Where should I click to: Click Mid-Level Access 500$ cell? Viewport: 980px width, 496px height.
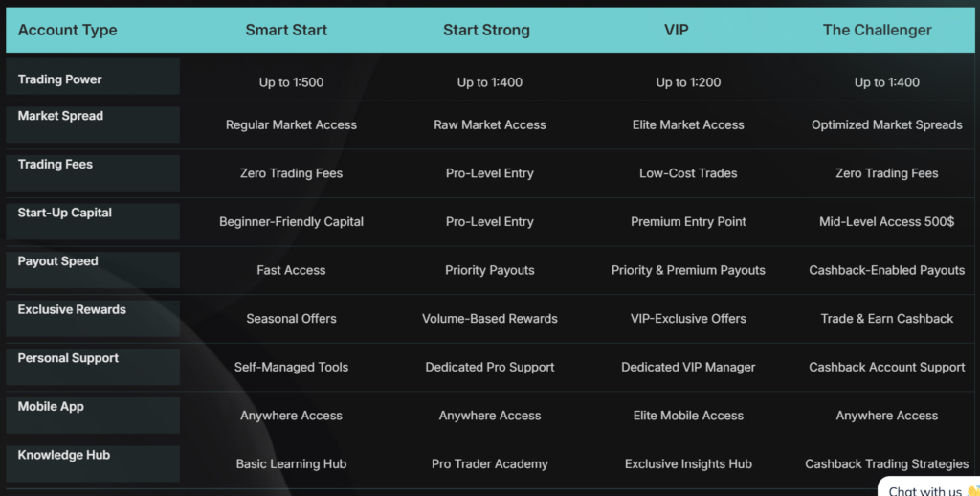pyautogui.click(x=887, y=221)
